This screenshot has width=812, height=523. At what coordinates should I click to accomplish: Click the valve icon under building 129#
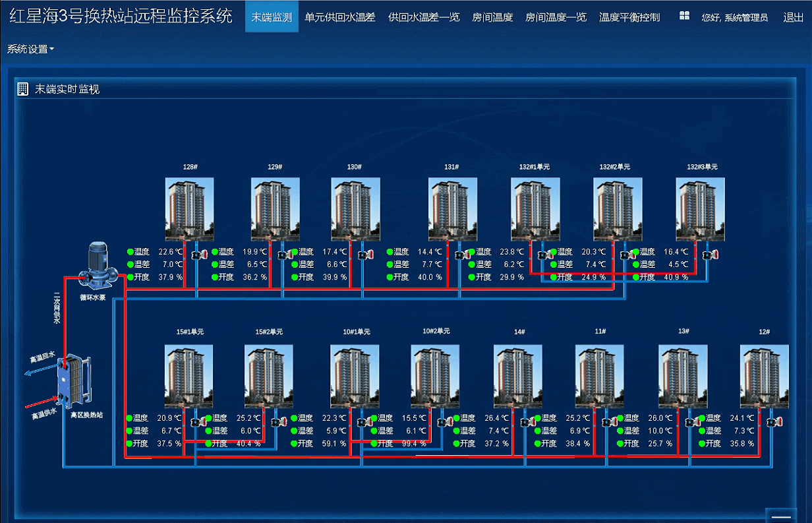(x=285, y=255)
